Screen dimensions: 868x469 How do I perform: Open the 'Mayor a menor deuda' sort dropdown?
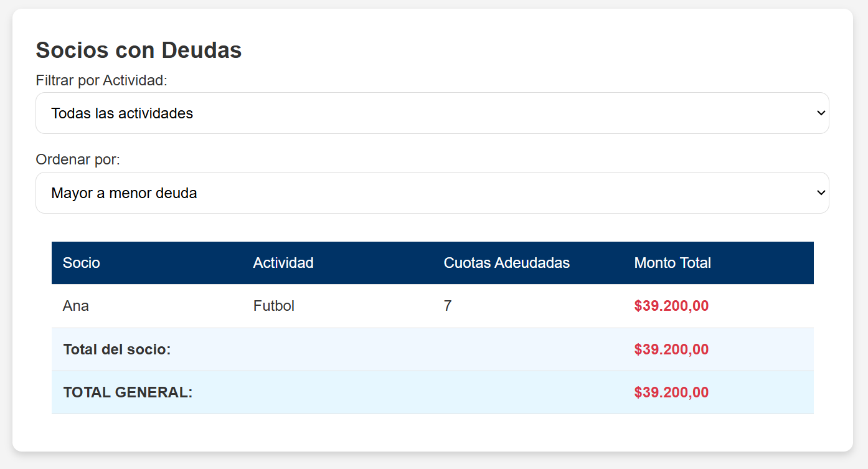click(x=432, y=193)
